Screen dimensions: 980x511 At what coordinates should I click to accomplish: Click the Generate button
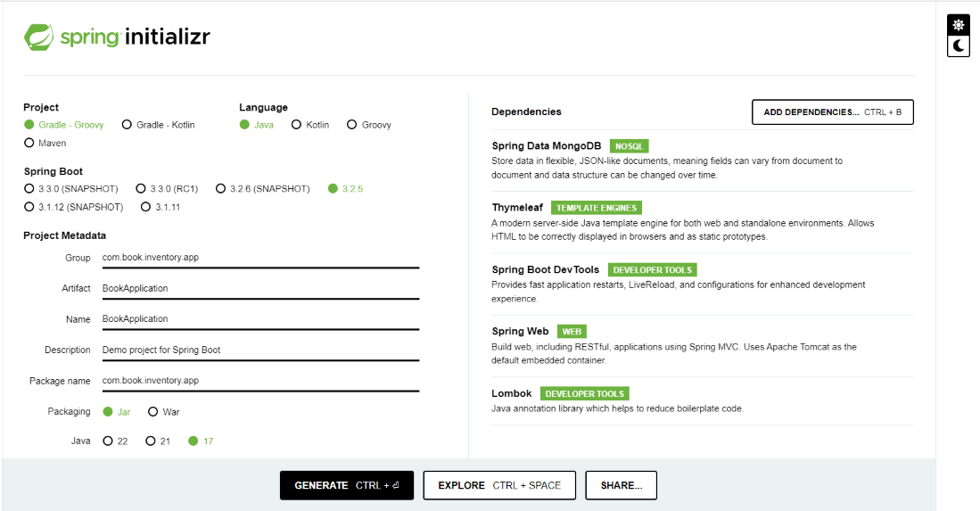tap(347, 485)
